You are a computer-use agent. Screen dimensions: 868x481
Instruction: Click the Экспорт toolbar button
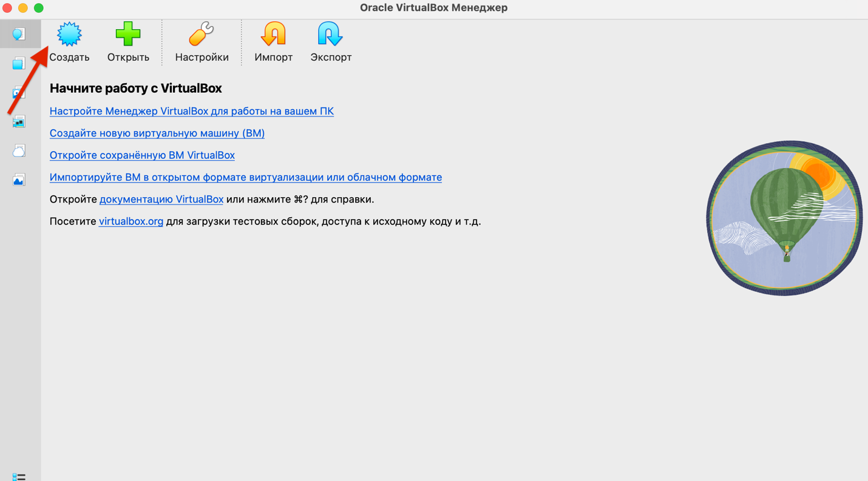click(331, 42)
